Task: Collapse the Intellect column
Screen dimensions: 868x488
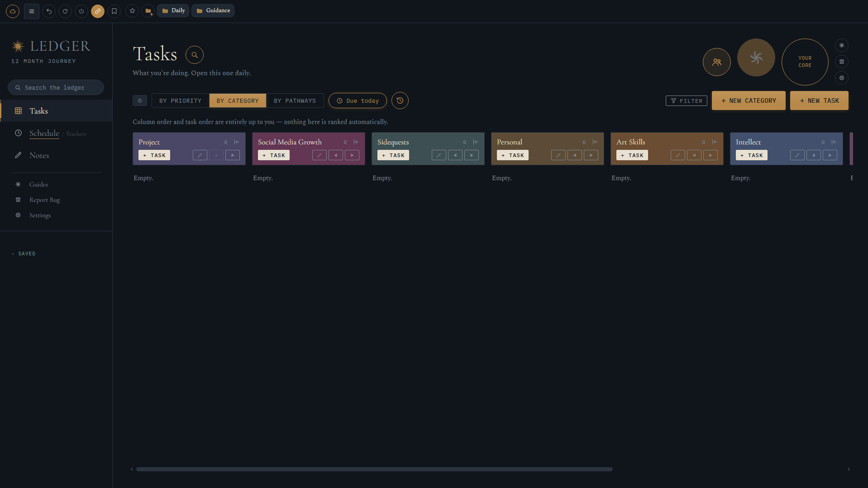Action: (x=834, y=142)
